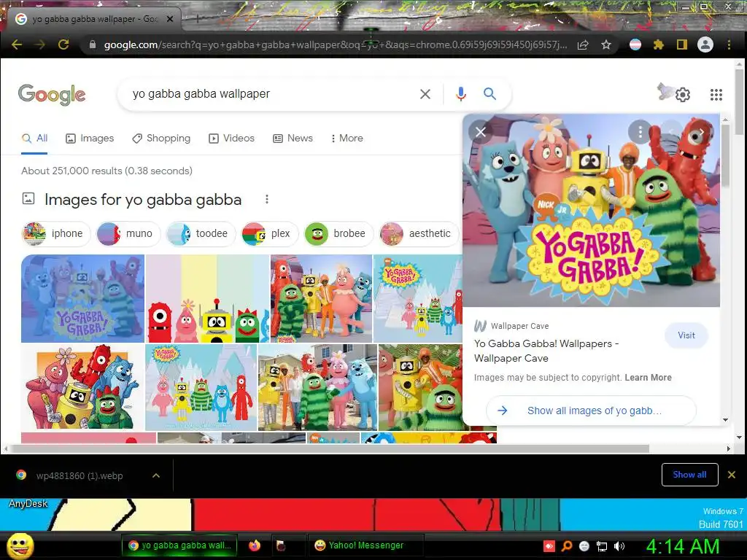This screenshot has height=560, width=747.
Task: Switch to the Images tab
Action: [x=90, y=138]
